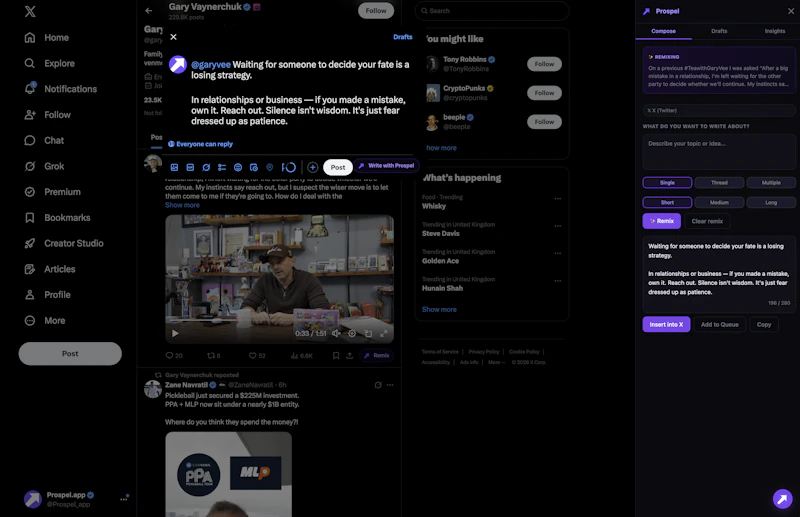Open the Follow section in the sidebar
Screen dimensions: 800x517
[x=47, y=115]
